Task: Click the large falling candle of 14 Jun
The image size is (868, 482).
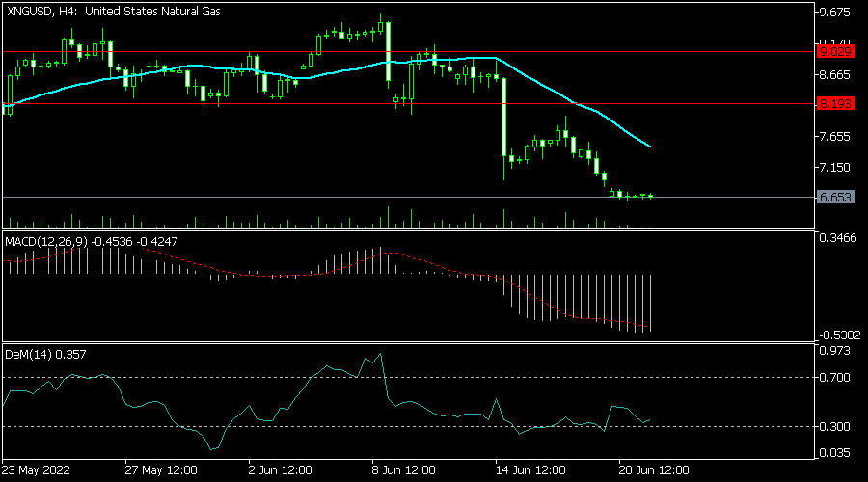Action: click(503, 118)
